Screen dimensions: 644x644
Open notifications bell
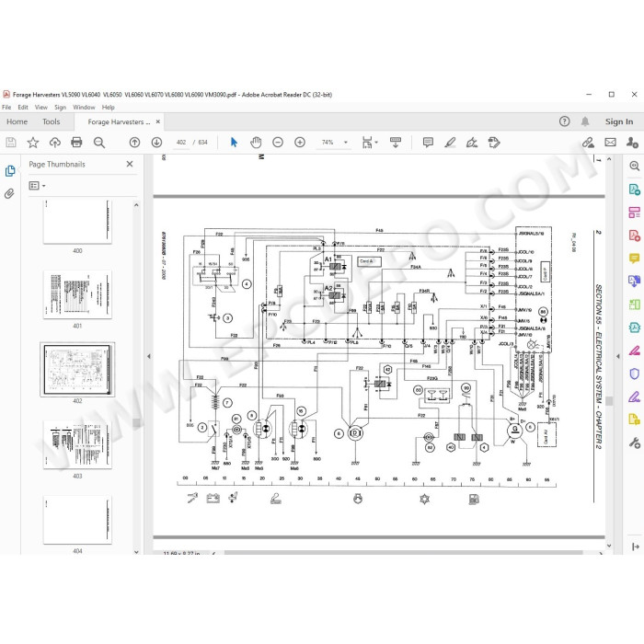(585, 121)
